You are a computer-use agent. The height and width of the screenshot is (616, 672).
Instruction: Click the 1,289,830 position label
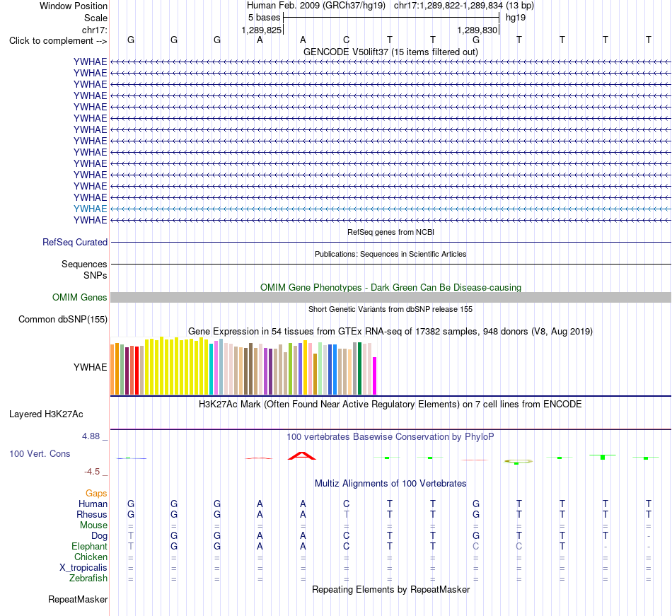point(477,30)
